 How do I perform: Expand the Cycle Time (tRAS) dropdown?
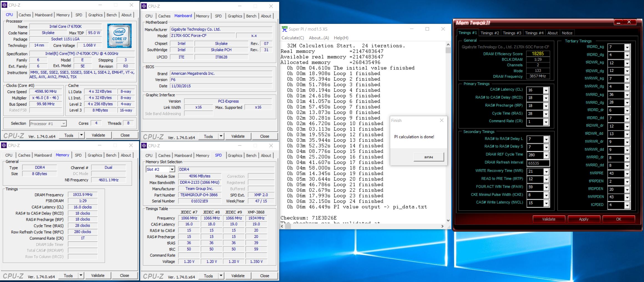[546, 114]
